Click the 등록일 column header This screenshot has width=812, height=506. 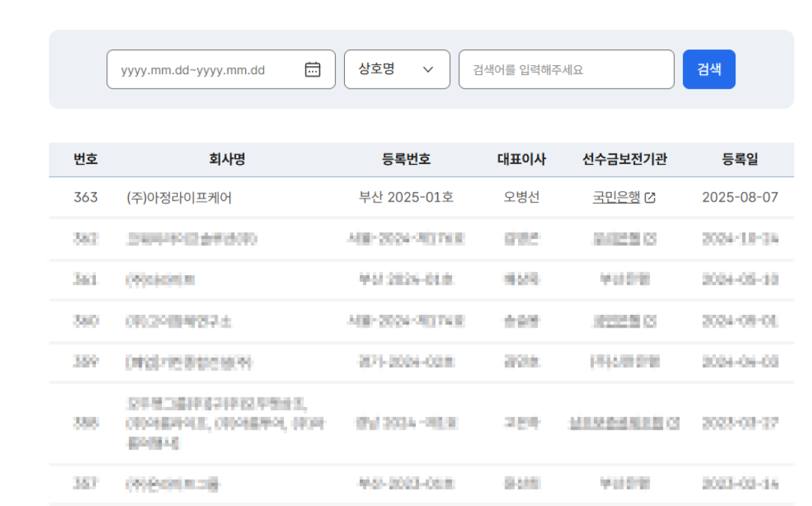coord(740,160)
